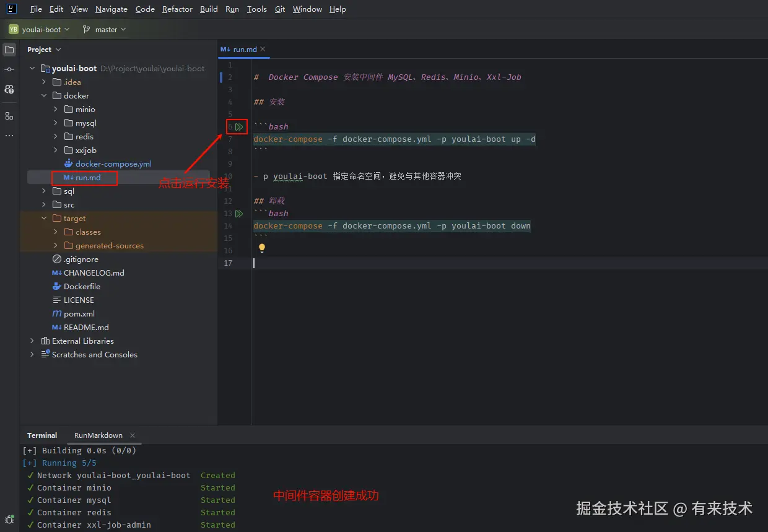The height and width of the screenshot is (532, 768).
Task: Select the LICENSE file
Action: [x=79, y=300]
